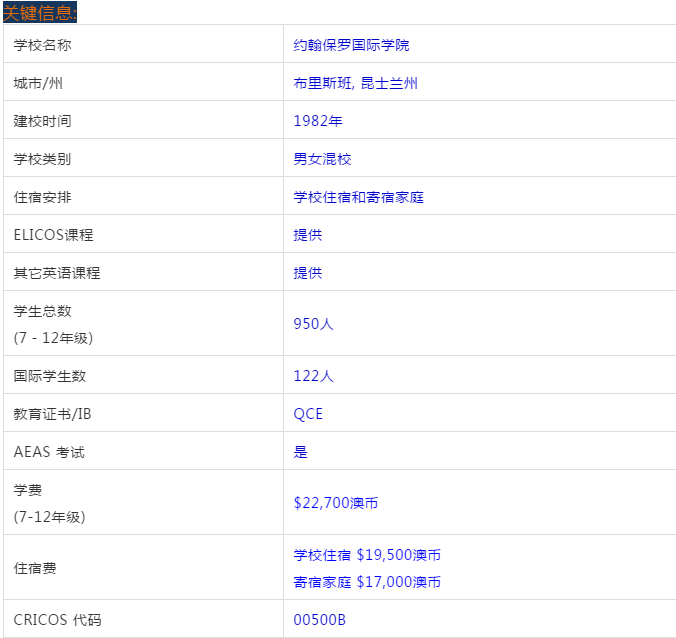Click the 关键信息 heading
Viewport: 676px width, 638px height.
40,12
